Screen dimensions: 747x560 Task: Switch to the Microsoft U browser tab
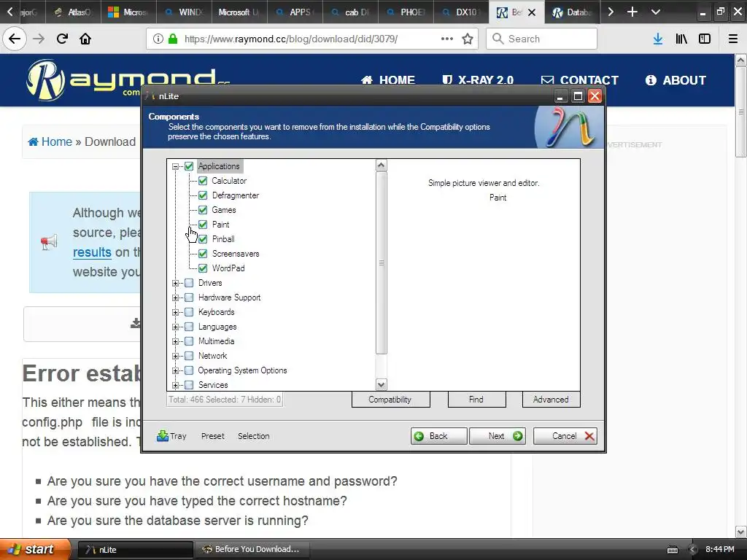pyautogui.click(x=239, y=12)
